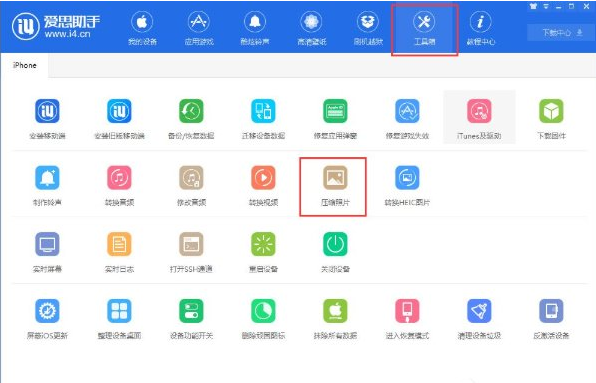Select the iPhone device tab
This screenshot has width=596, height=383.
(x=25, y=65)
